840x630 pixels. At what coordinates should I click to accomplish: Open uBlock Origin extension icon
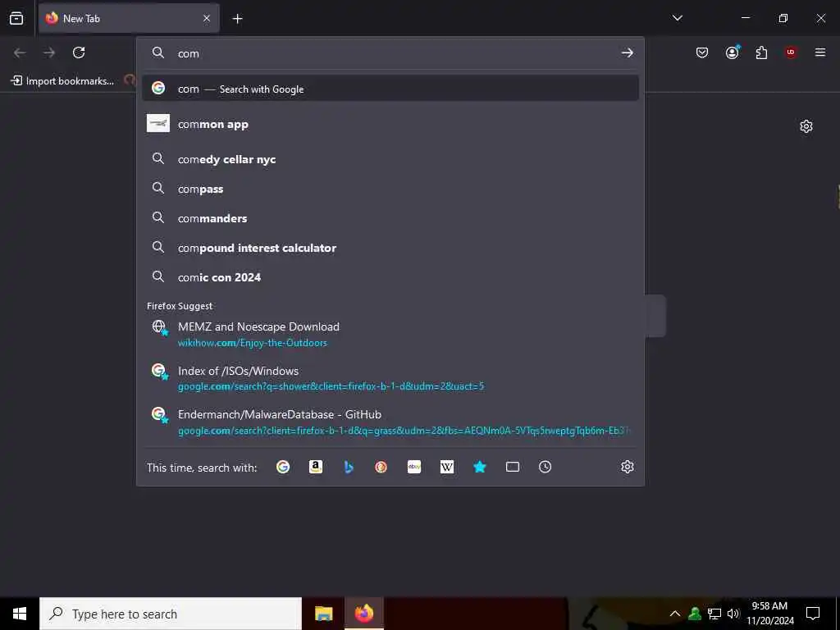(791, 52)
